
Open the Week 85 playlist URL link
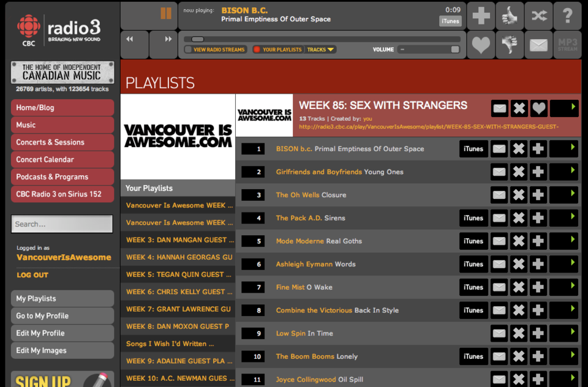[429, 127]
